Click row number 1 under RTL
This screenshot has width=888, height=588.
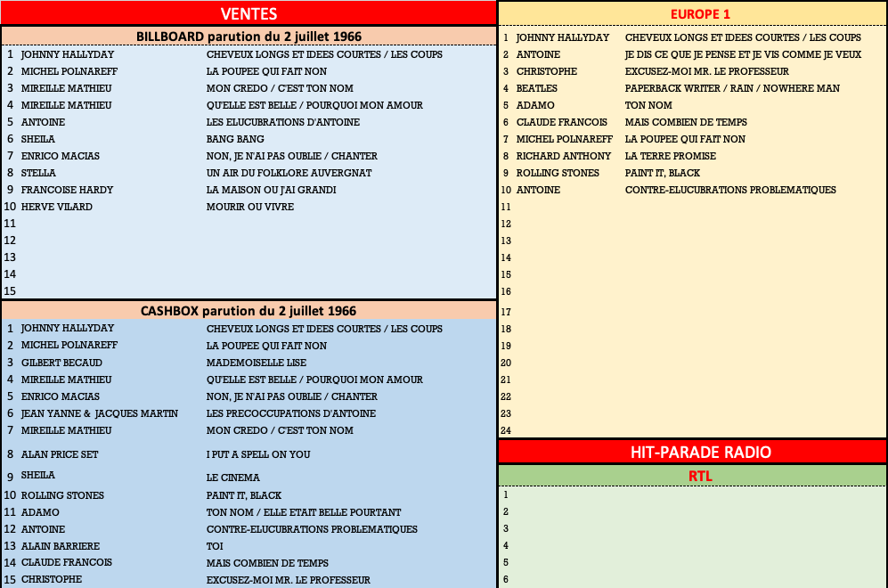(506, 495)
